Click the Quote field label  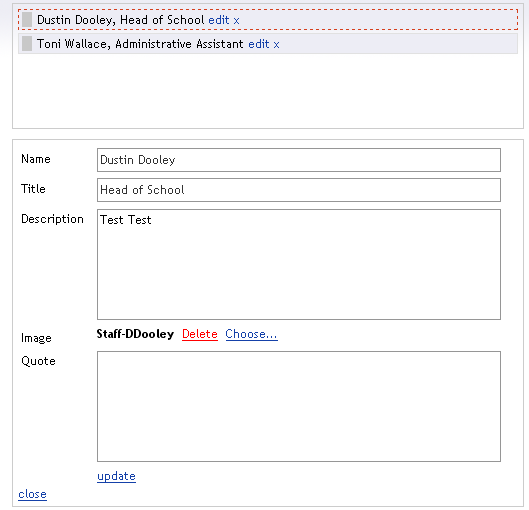38,361
